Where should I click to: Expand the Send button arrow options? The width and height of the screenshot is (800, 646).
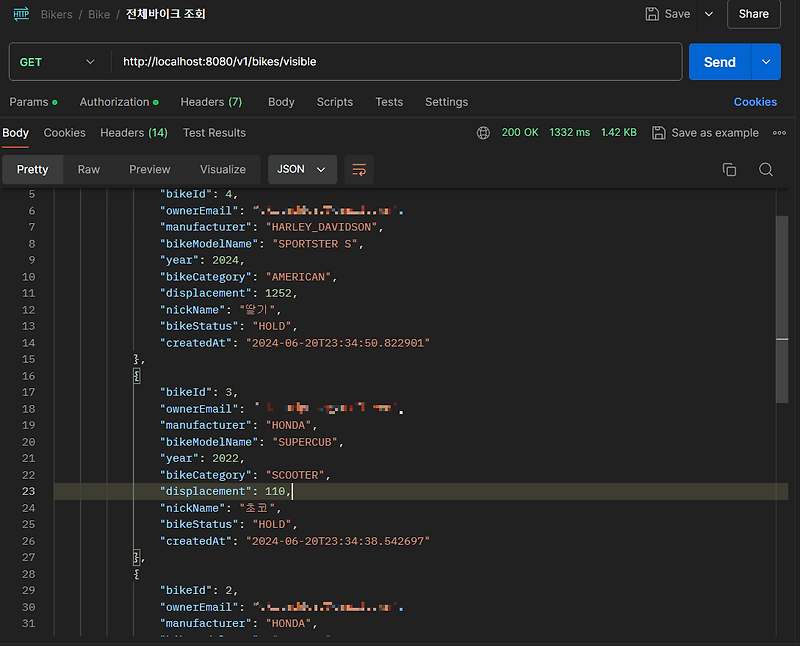tap(766, 62)
